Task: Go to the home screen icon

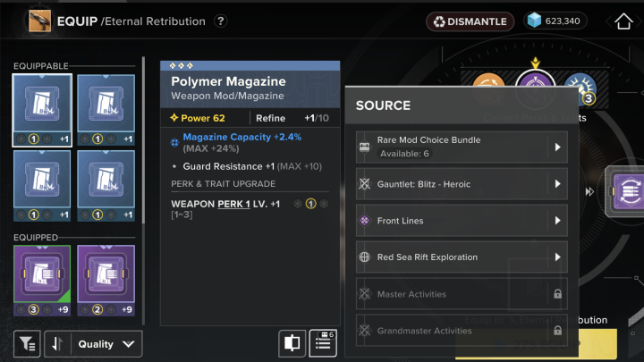Action: pyautogui.click(x=623, y=21)
